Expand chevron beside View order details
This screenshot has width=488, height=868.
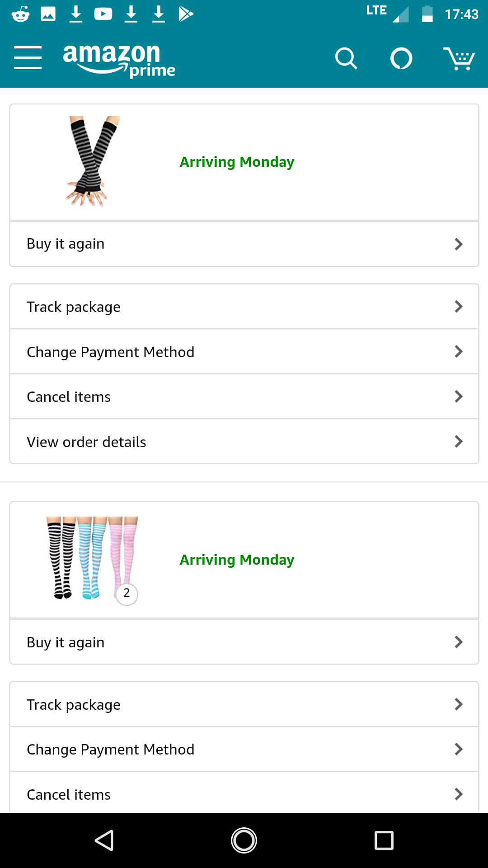tap(459, 442)
